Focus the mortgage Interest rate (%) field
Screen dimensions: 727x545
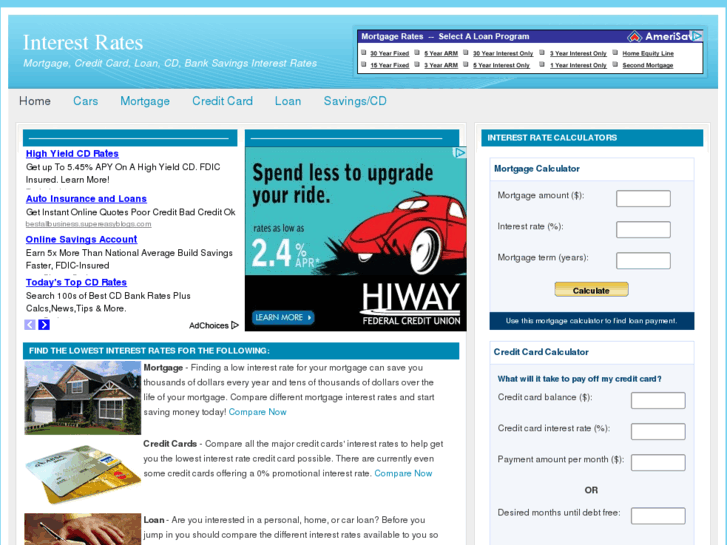pos(643,230)
